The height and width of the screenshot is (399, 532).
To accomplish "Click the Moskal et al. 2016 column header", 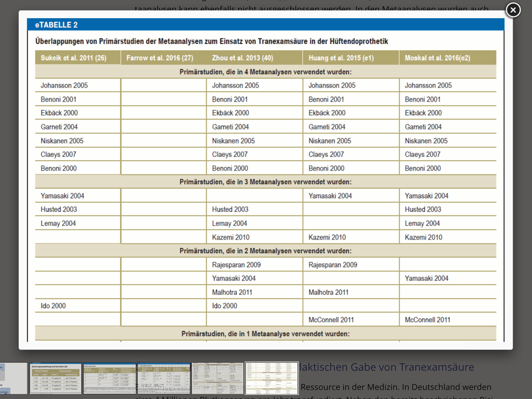I will pyautogui.click(x=437, y=58).
